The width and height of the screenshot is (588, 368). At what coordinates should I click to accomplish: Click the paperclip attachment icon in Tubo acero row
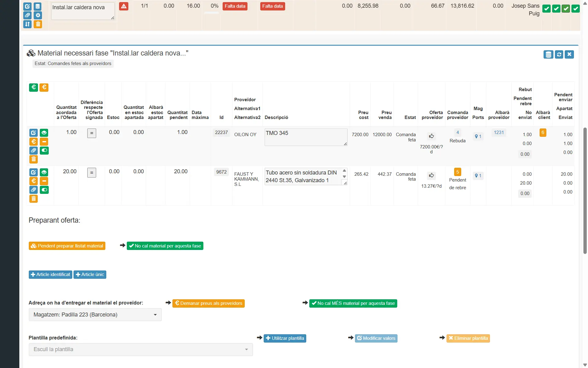(34, 190)
